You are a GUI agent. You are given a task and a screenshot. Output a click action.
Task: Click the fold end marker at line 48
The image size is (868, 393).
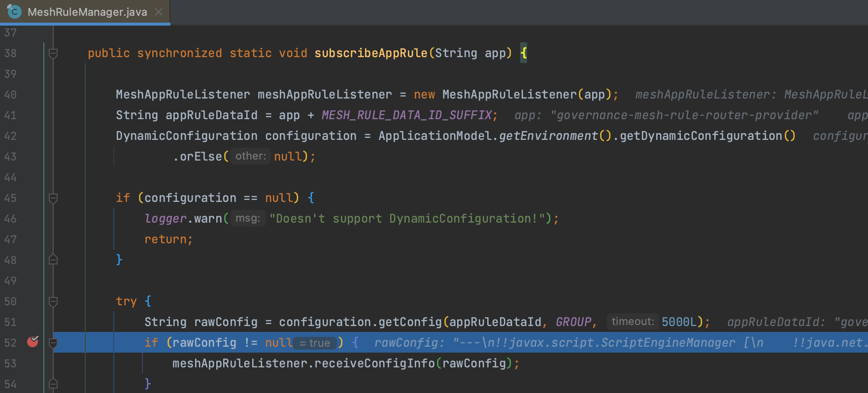tap(53, 260)
